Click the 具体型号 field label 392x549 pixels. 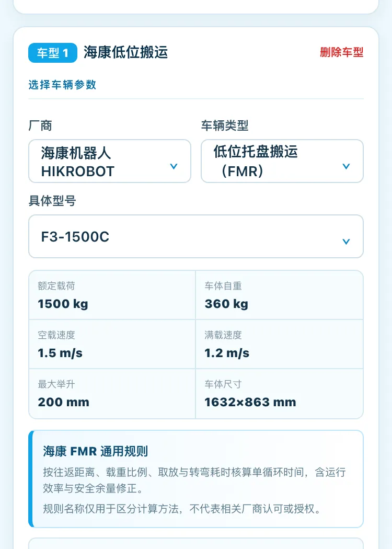pos(52,201)
